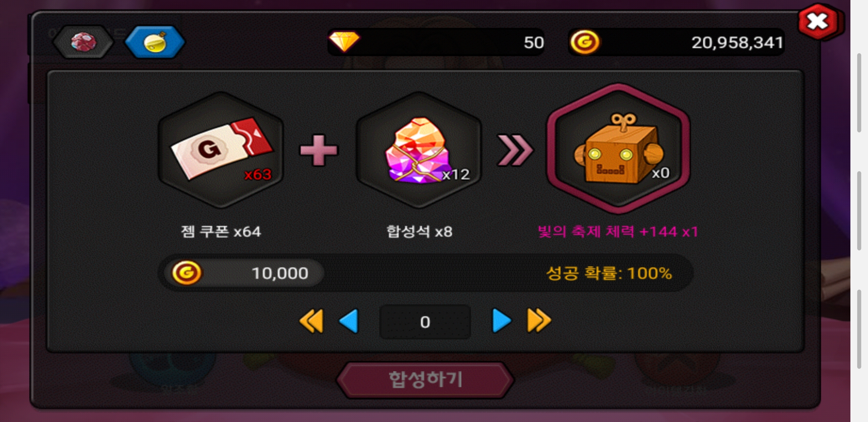Click the diamond balance bar showing 50
The image size is (868, 422).
[x=436, y=42]
